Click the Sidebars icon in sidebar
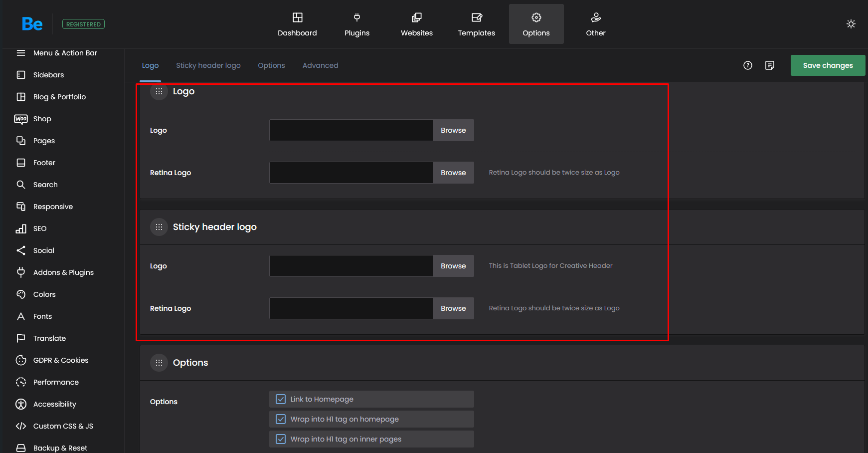 point(21,75)
